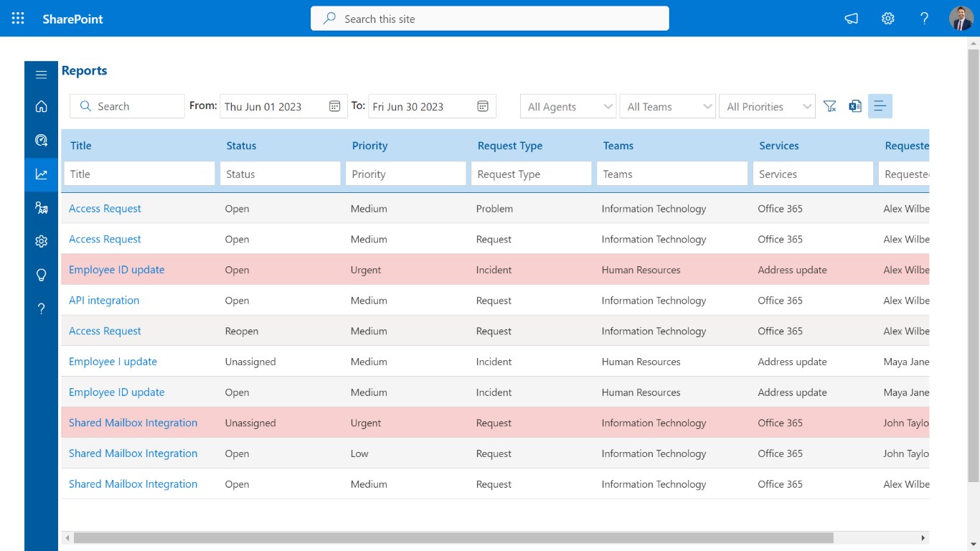Expand the All Teams dropdown
This screenshot has width=980, height=551.
668,106
